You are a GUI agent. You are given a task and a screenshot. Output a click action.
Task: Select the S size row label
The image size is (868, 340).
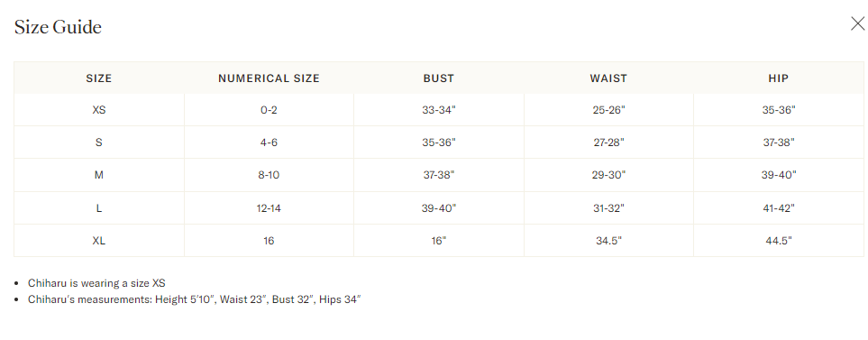99,142
